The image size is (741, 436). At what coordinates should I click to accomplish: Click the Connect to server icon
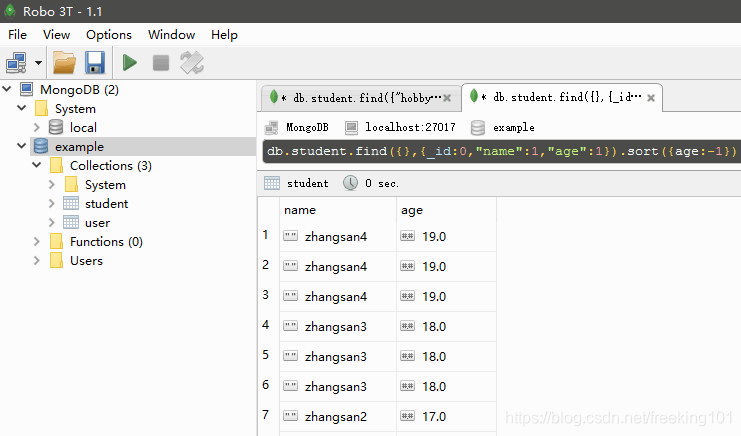(x=16, y=63)
